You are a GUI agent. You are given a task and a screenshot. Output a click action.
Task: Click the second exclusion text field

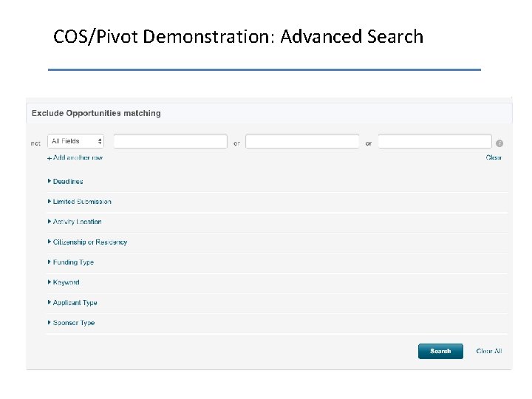pos(302,141)
